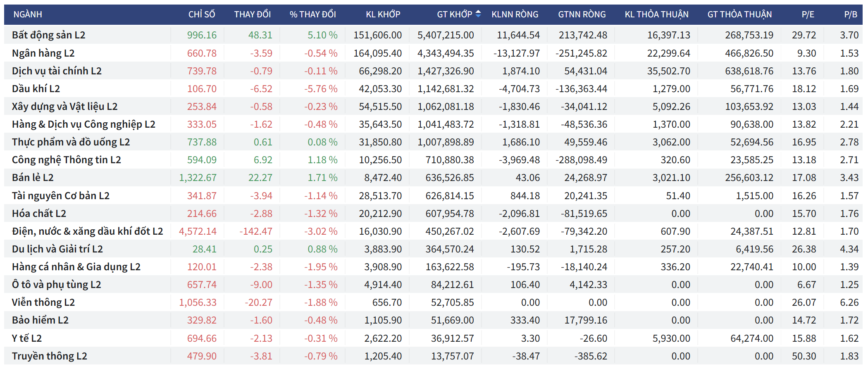Sort by CHỈ SỐ column header
The image size is (868, 369).
pos(201,14)
